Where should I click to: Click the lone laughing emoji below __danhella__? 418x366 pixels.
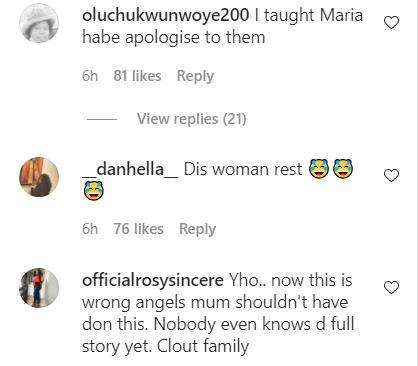94,190
